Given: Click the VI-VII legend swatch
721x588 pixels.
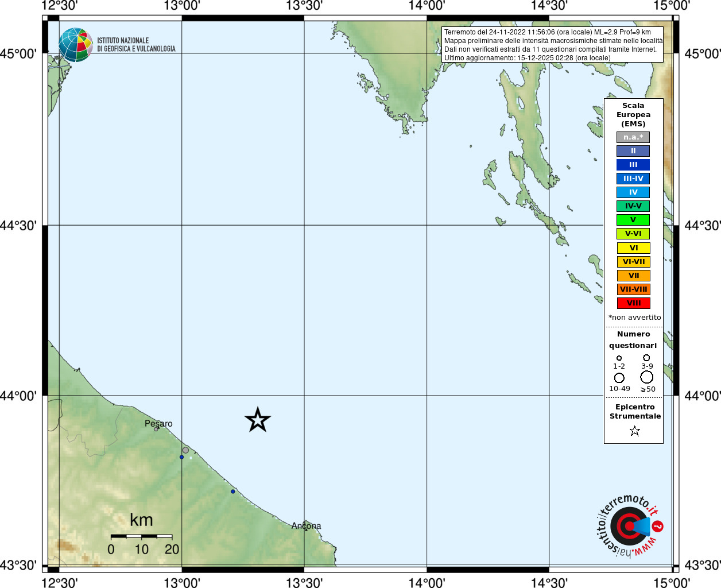Looking at the screenshot, I should (633, 262).
